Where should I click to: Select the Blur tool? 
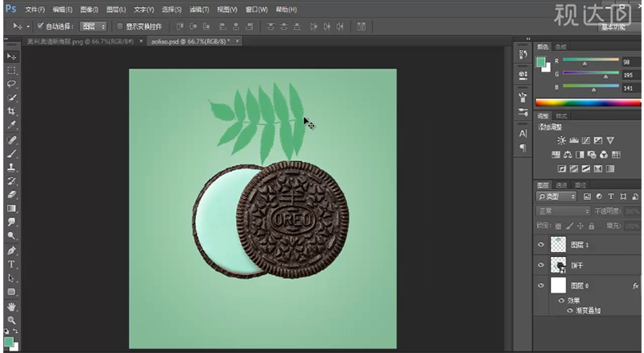[11, 222]
